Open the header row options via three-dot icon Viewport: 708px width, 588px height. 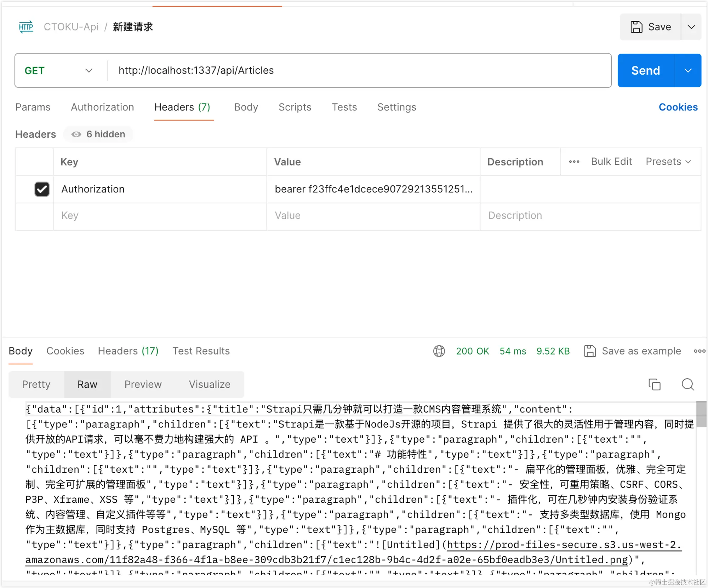coord(574,162)
